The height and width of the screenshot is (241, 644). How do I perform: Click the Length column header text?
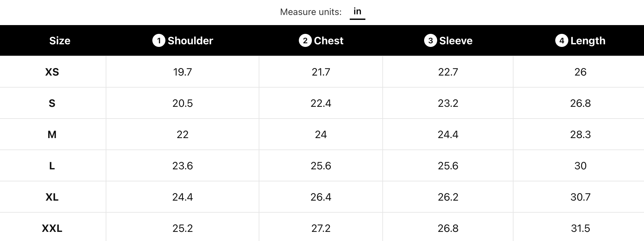pos(588,41)
